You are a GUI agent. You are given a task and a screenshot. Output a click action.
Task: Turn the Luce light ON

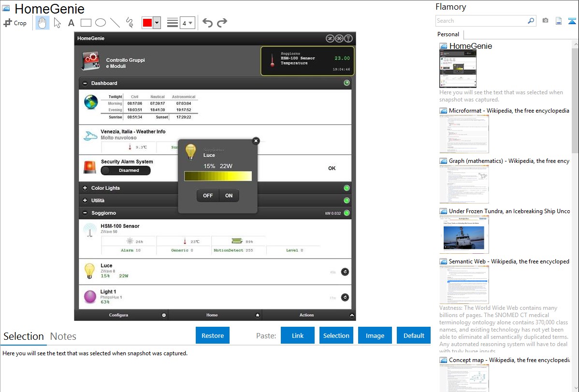click(229, 195)
